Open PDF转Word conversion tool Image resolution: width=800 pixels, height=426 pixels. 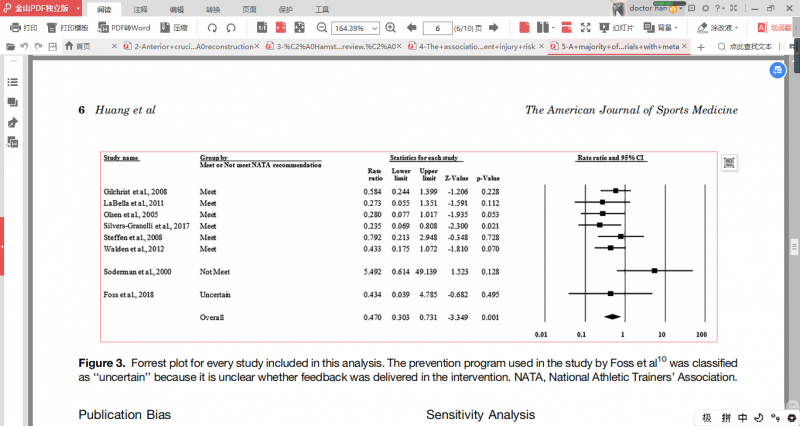(124, 28)
